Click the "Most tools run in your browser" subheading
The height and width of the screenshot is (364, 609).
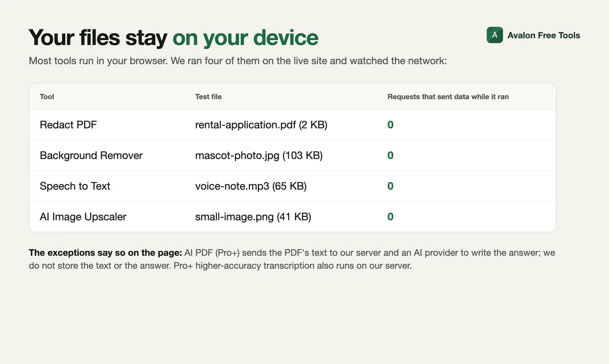point(238,61)
